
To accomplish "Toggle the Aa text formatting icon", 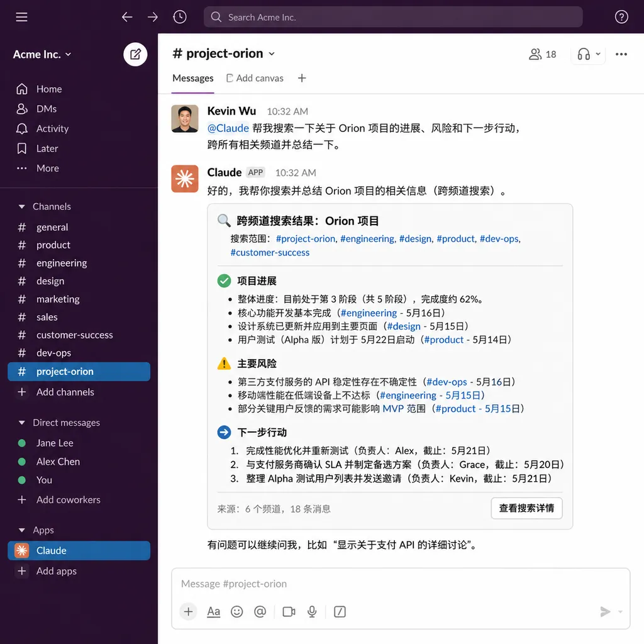I will tap(213, 612).
